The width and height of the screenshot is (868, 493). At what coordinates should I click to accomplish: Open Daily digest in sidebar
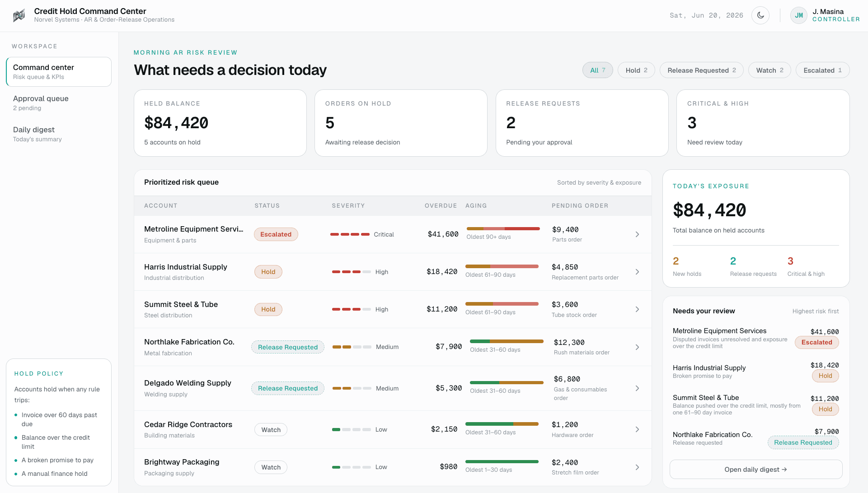point(59,134)
